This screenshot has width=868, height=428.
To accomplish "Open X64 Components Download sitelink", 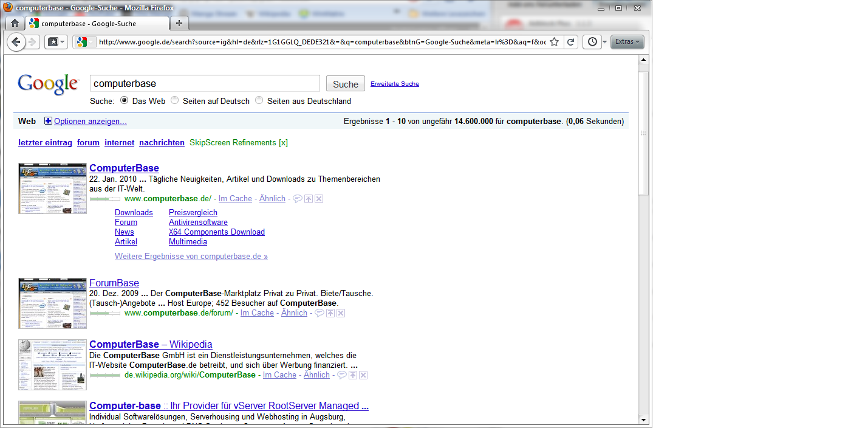I will (217, 232).
